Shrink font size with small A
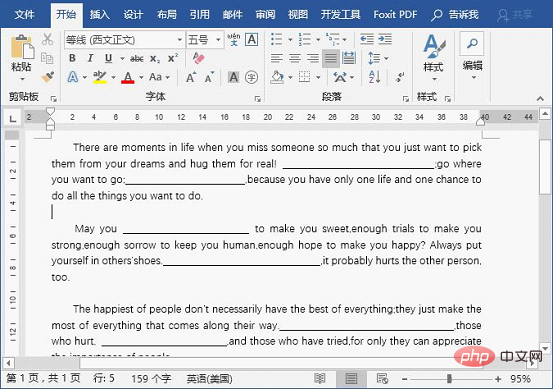Viewport: 553px width, 389px height. click(x=209, y=77)
